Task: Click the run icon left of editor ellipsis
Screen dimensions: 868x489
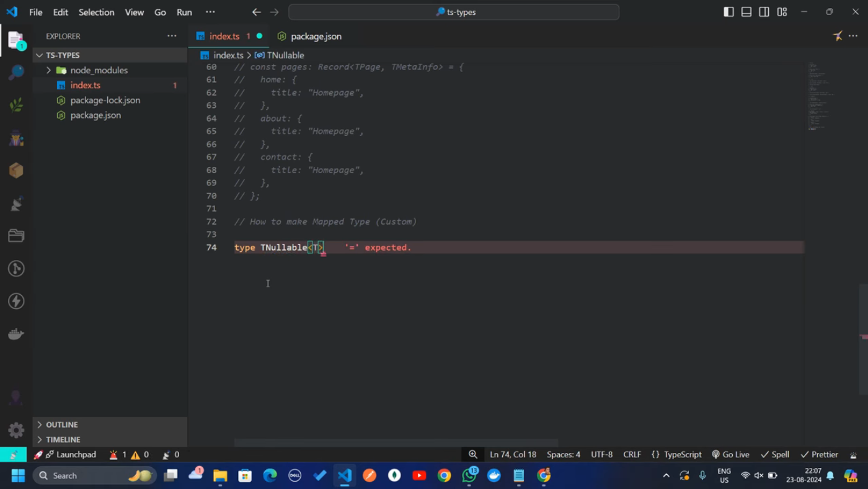Action: (838, 36)
